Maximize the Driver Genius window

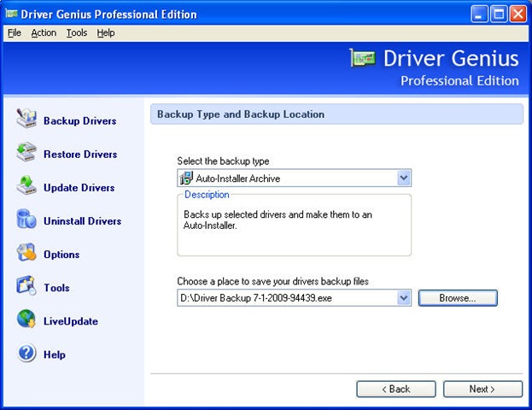499,14
